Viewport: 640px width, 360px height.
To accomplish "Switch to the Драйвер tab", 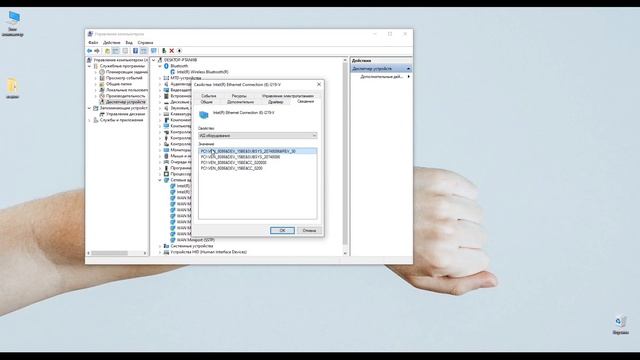I will (276, 102).
